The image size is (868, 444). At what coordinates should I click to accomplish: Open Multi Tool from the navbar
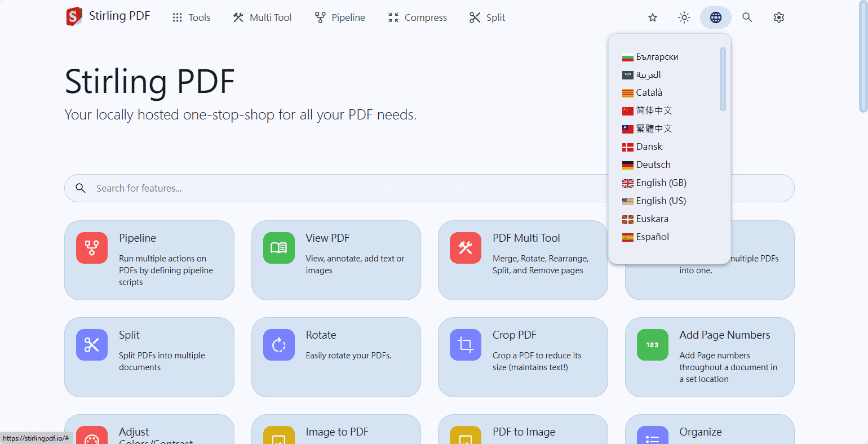coord(262,17)
